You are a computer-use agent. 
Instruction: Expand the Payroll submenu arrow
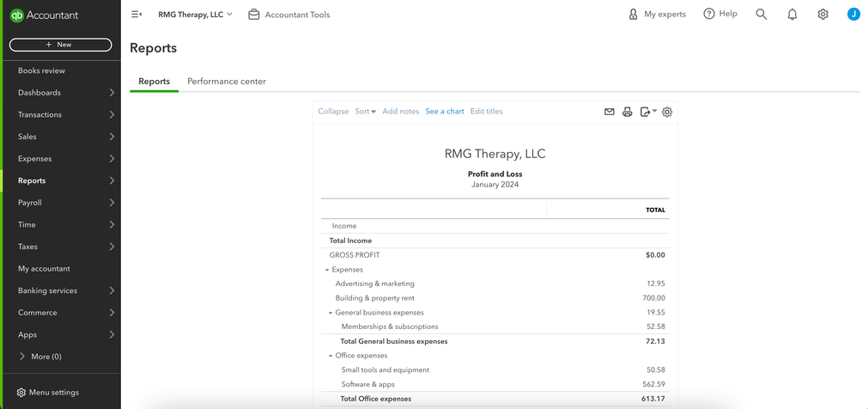[x=112, y=203]
